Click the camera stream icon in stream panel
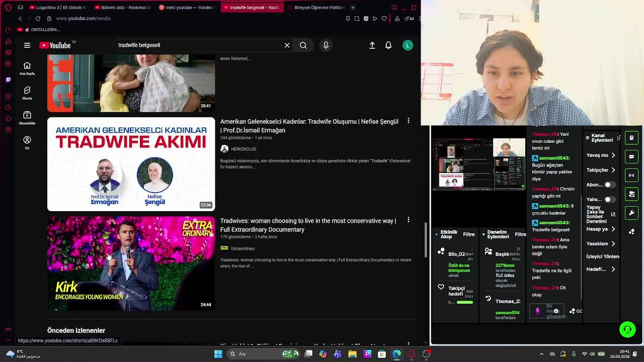644x362 pixels. [631, 194]
